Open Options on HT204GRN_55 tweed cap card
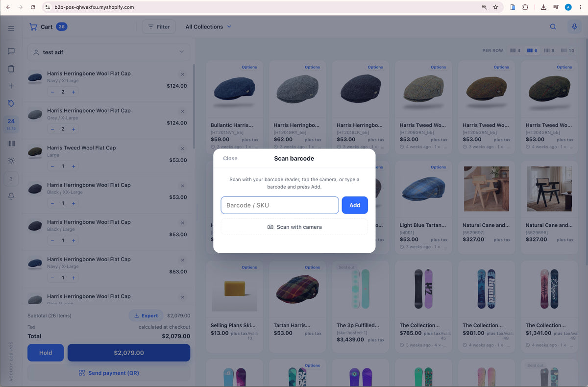 coord(564,67)
